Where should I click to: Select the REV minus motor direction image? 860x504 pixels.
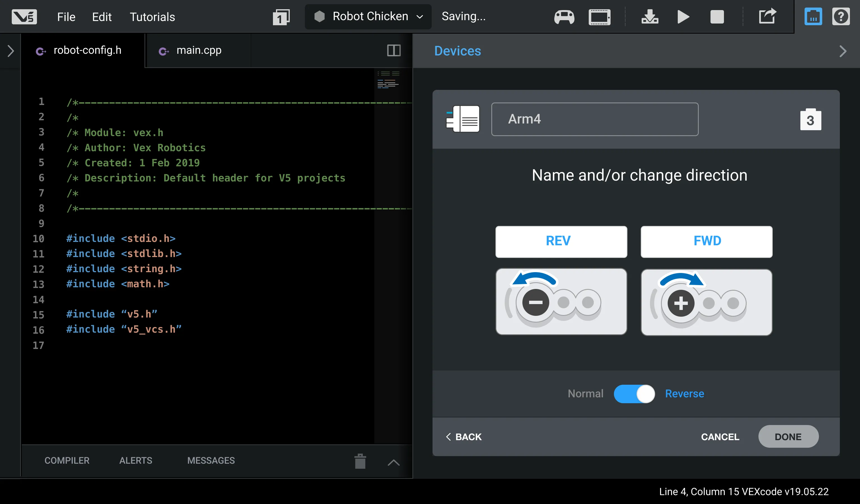pyautogui.click(x=561, y=301)
